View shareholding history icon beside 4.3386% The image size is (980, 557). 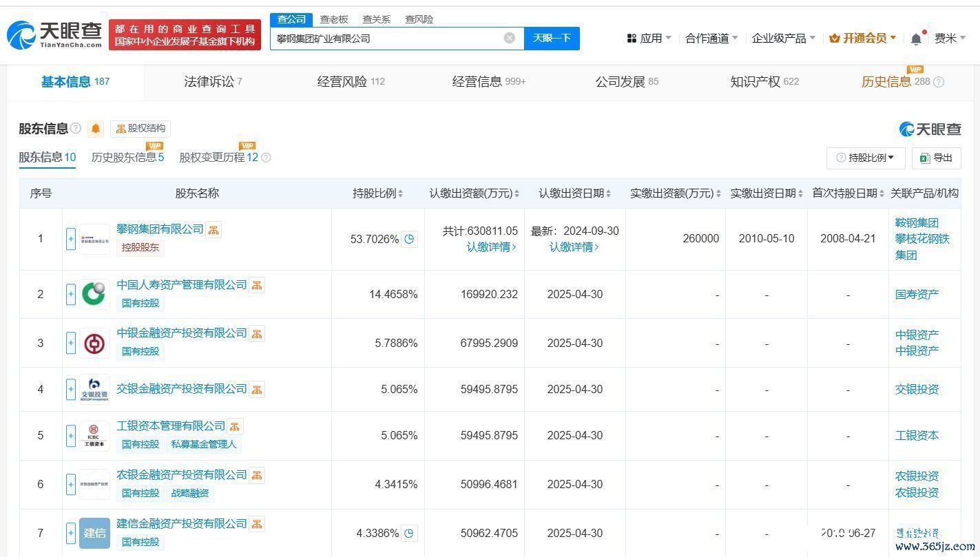tap(409, 533)
